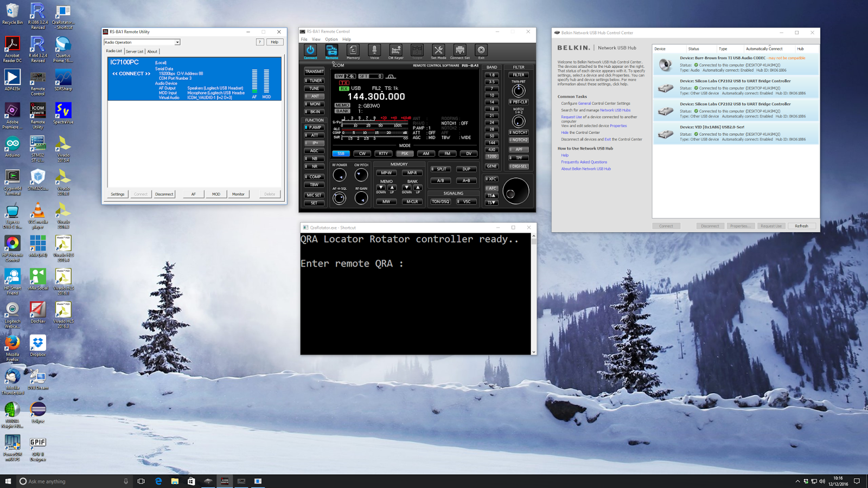
Task: Click the Burr-Brown audio codec speaker icon
Action: tap(666, 65)
